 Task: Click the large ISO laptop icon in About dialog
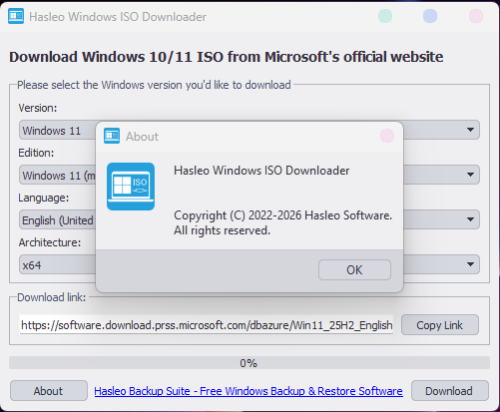point(131,186)
